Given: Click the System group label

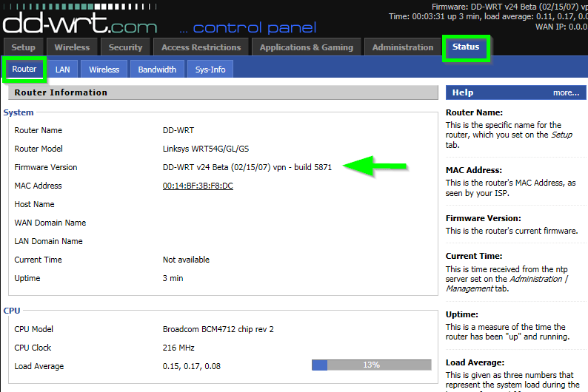Looking at the screenshot, I should coord(19,112).
